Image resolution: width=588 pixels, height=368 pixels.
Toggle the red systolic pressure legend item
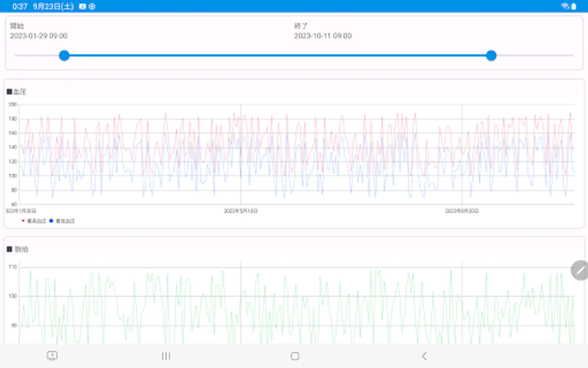(x=34, y=221)
